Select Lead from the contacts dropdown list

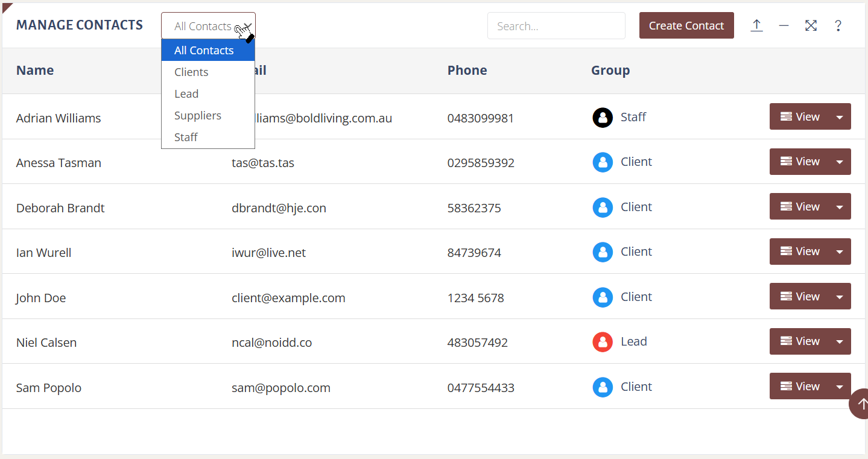(x=186, y=93)
